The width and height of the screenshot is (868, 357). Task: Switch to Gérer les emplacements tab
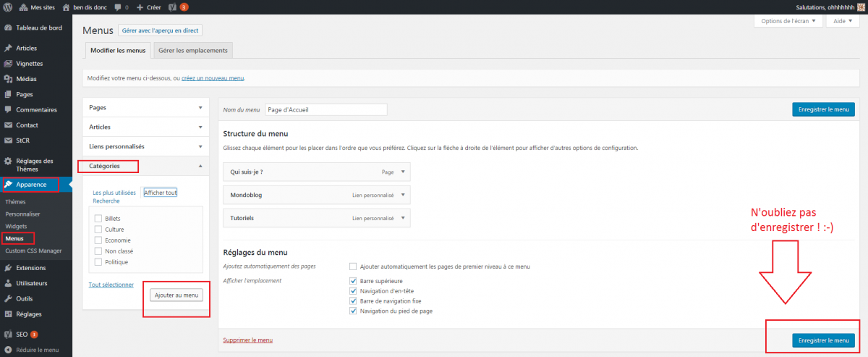(192, 51)
